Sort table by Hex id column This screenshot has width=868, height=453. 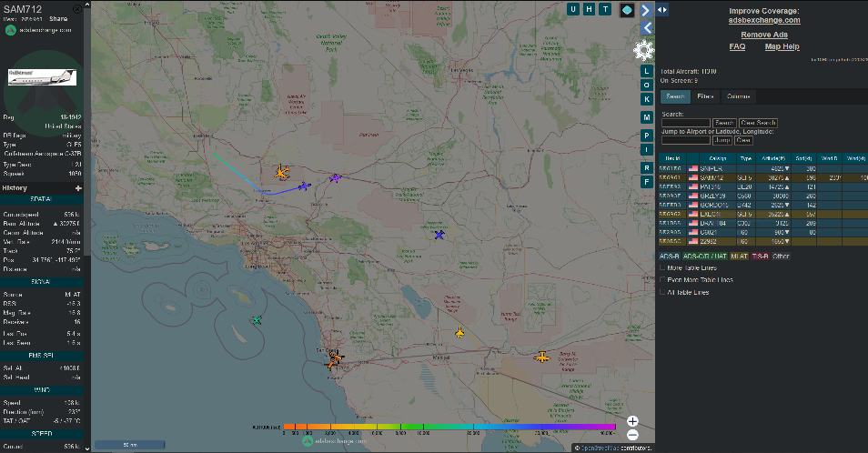point(672,159)
